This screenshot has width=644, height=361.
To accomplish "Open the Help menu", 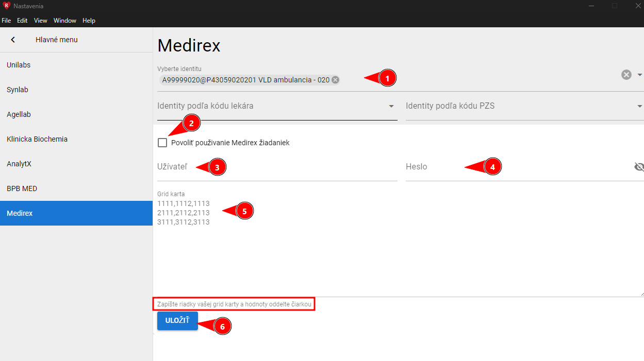I will click(89, 21).
